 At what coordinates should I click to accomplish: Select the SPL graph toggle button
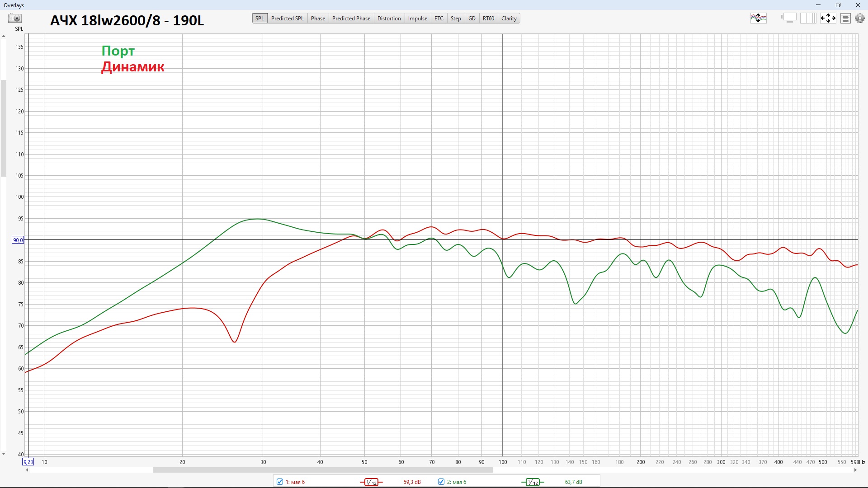259,19
